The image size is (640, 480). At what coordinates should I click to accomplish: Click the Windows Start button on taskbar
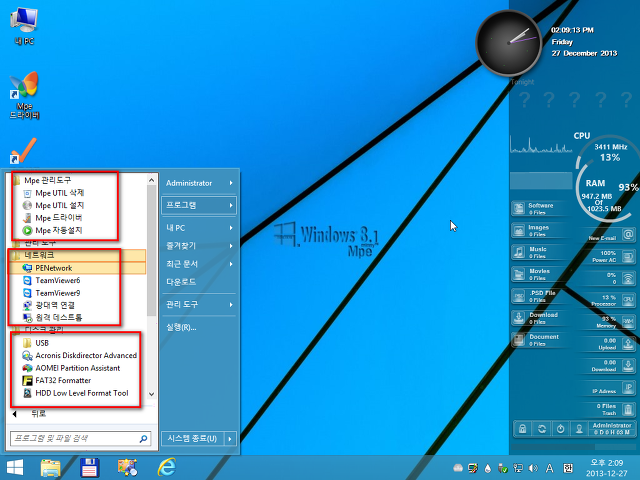coord(15,468)
